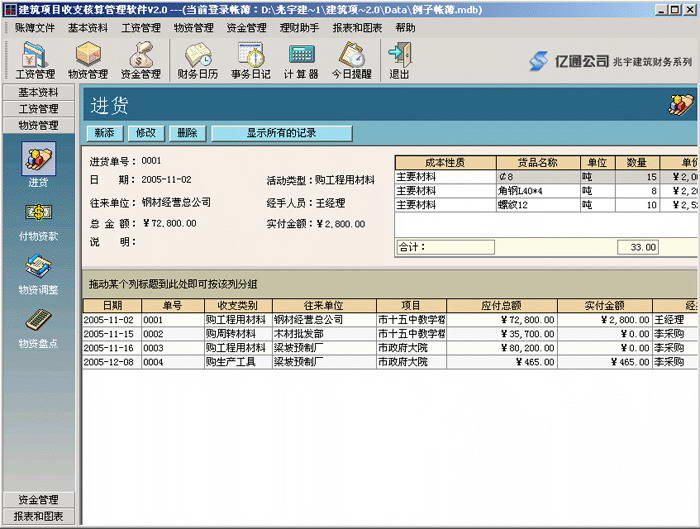
Task: Sort by the 项目 column header
Action: click(411, 306)
